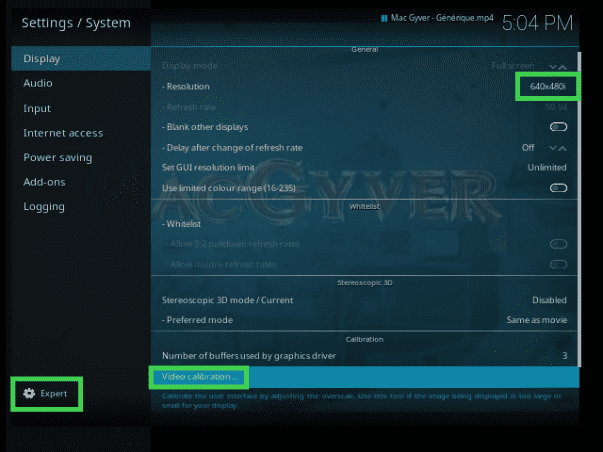Viewport: 603px width, 452px height.
Task: Toggle Allow double refresh rates switch
Action: click(x=558, y=264)
